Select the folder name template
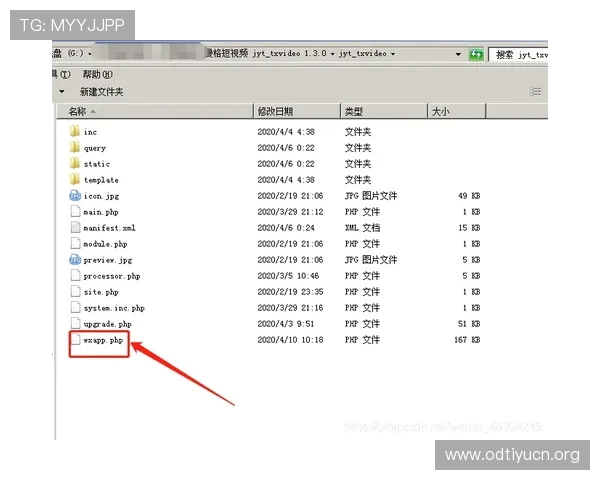Image resolution: width=600 pixels, height=480 pixels. (101, 180)
